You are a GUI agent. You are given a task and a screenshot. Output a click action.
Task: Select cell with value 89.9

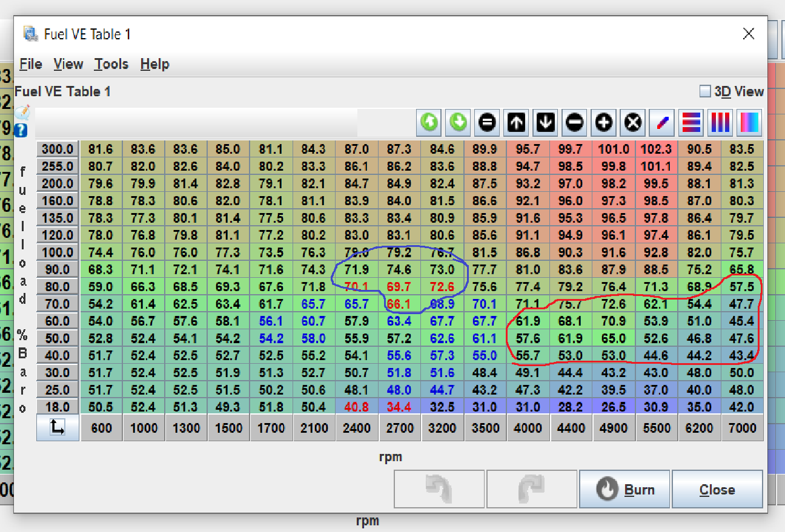pyautogui.click(x=485, y=149)
